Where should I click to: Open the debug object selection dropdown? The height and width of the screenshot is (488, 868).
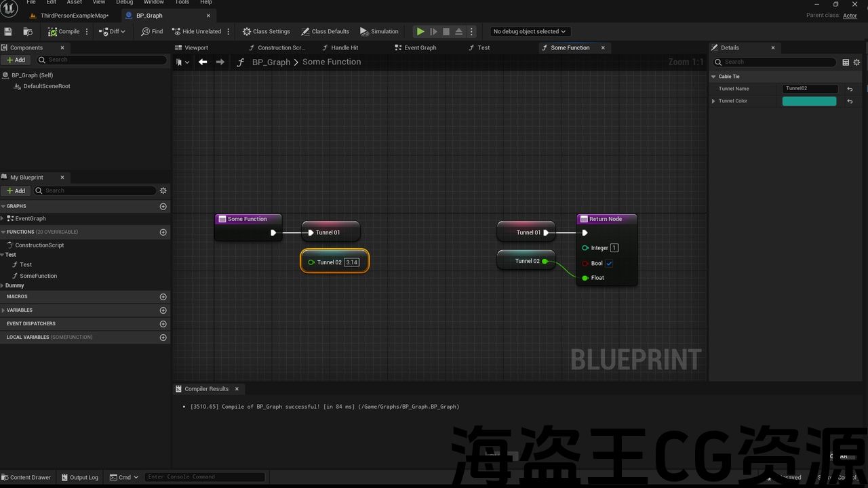[x=530, y=31]
